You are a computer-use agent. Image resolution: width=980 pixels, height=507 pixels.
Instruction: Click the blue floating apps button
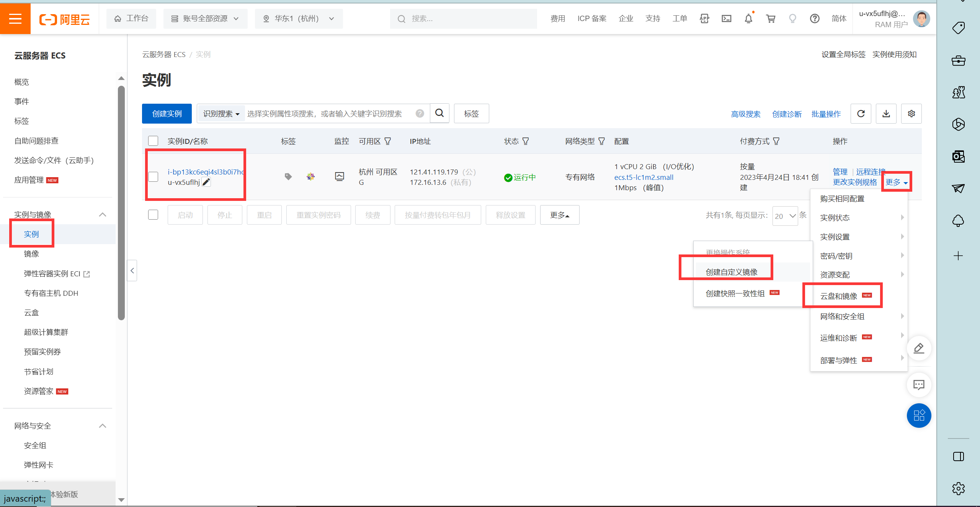919,416
